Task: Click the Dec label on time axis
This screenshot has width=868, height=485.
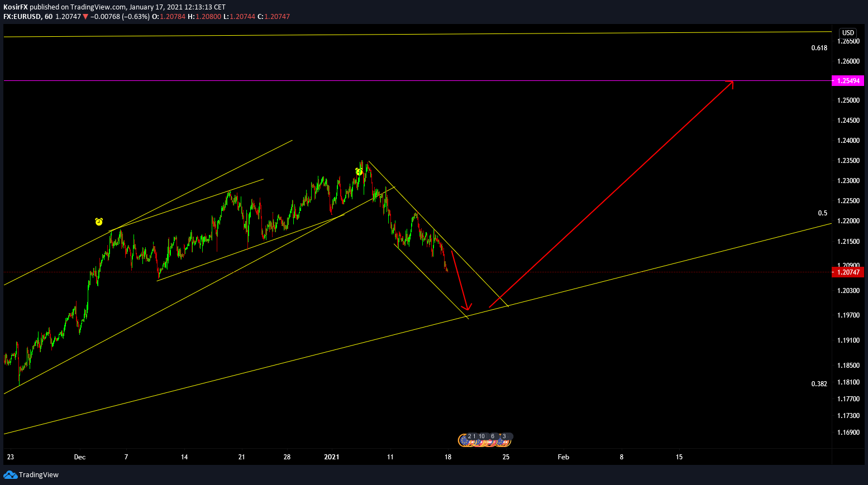Action: tap(80, 457)
